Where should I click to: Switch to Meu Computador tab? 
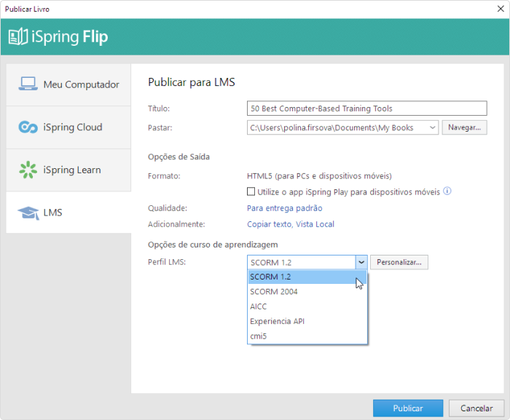pyautogui.click(x=68, y=84)
